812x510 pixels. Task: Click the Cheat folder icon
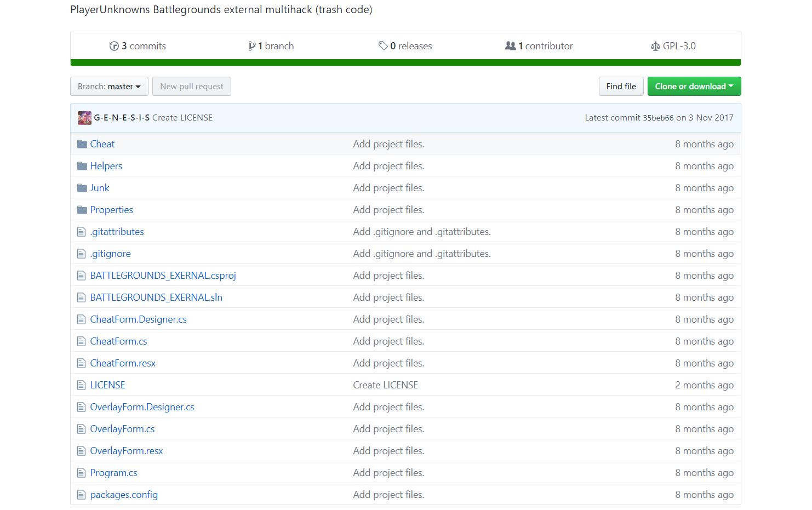(x=82, y=144)
